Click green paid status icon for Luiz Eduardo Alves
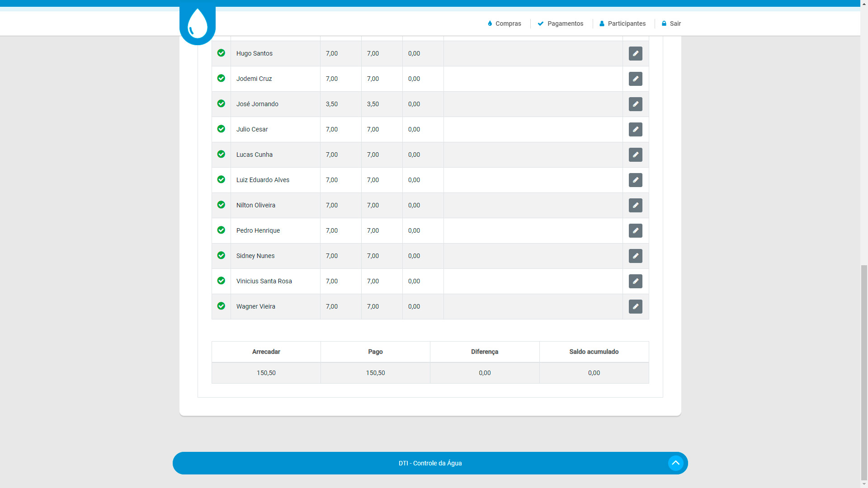Viewport: 868px width, 488px height. tap(221, 179)
